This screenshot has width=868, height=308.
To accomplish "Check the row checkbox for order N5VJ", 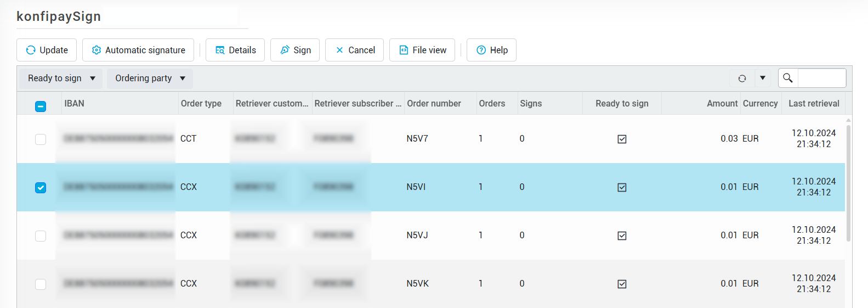I will [41, 236].
